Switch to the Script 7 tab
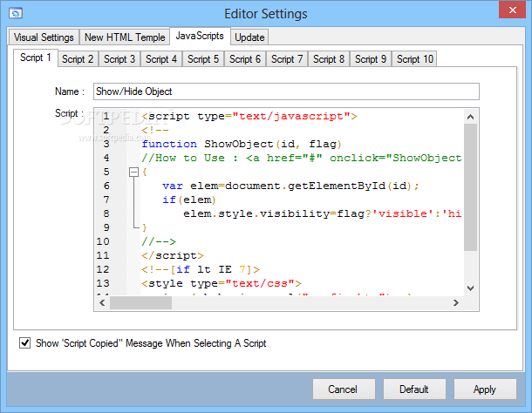 287,59
